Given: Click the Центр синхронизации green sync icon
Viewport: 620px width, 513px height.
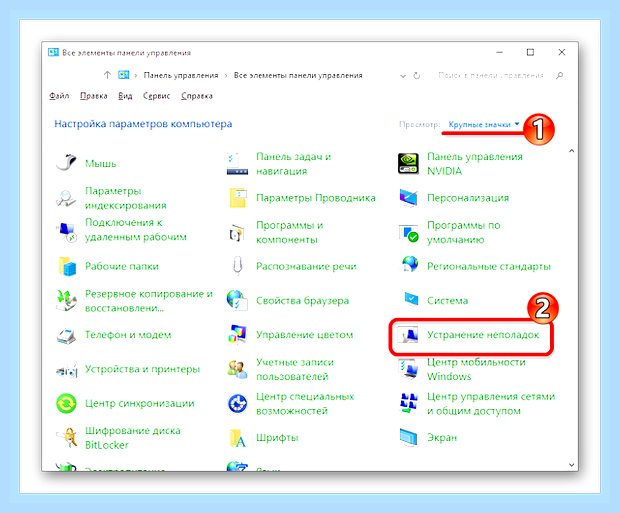Looking at the screenshot, I should click(x=66, y=403).
